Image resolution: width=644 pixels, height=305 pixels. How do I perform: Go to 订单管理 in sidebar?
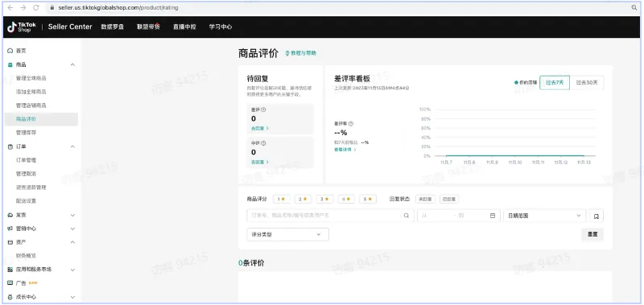[26, 160]
